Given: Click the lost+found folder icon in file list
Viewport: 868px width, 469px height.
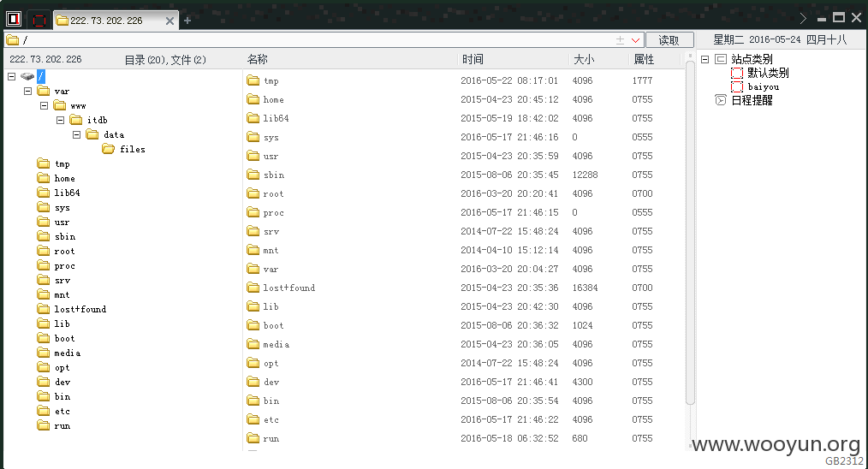Looking at the screenshot, I should click(x=253, y=288).
